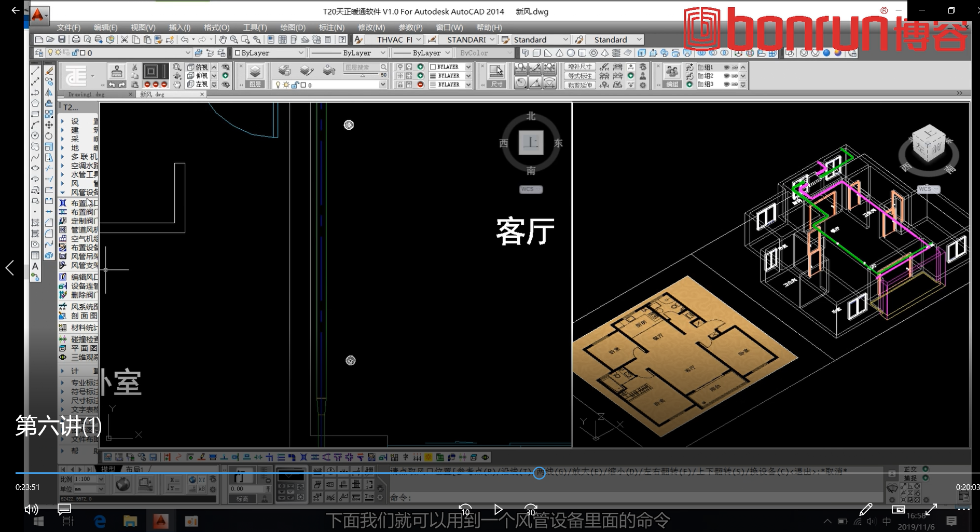Open the 标注(N) menu

(332, 28)
